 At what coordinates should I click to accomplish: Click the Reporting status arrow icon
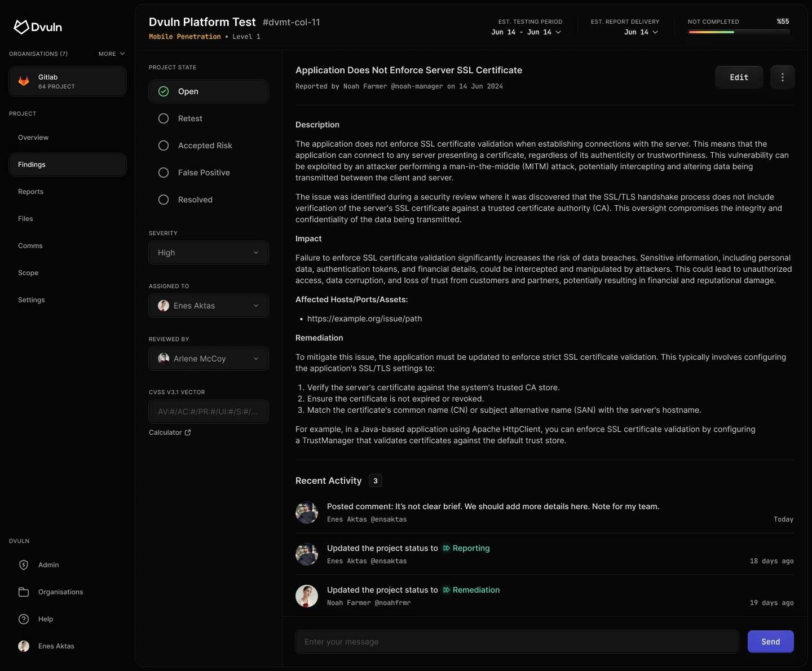(447, 548)
